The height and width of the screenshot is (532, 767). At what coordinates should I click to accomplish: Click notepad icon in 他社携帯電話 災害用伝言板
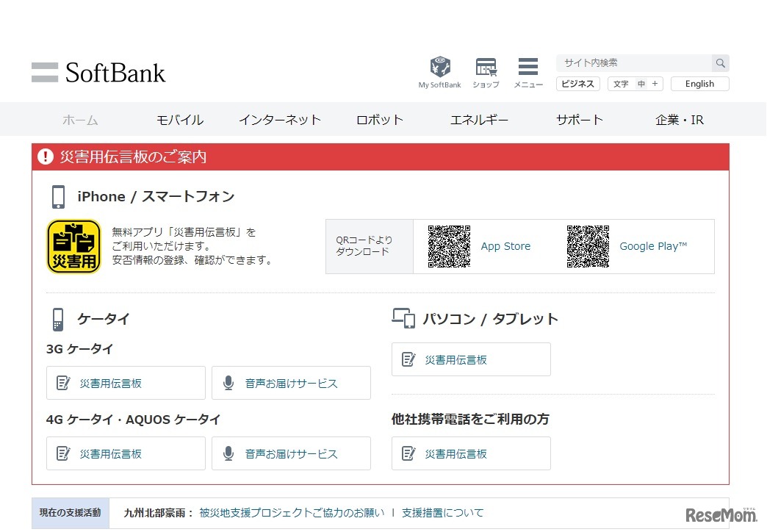click(x=408, y=453)
